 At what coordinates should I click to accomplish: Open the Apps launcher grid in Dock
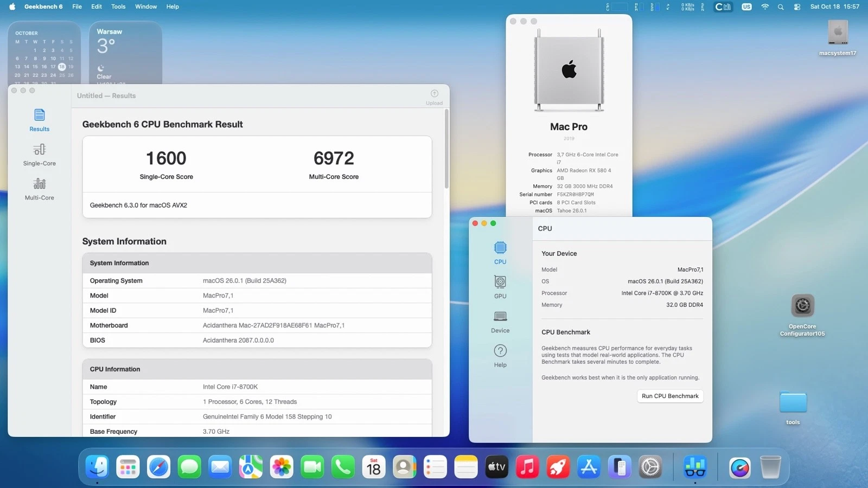click(x=128, y=467)
